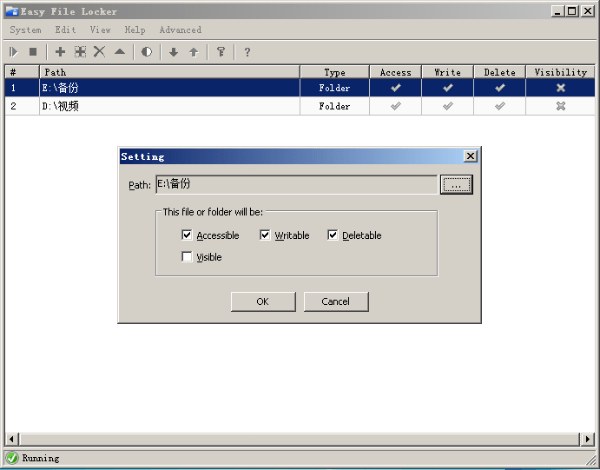Image resolution: width=600 pixels, height=470 pixels.
Task: Toggle the Accessible checkbox
Action: click(x=187, y=235)
